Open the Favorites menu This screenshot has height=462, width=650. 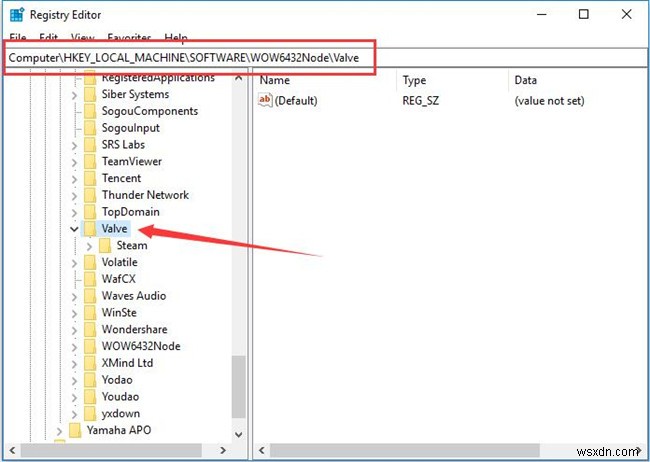[129, 37]
